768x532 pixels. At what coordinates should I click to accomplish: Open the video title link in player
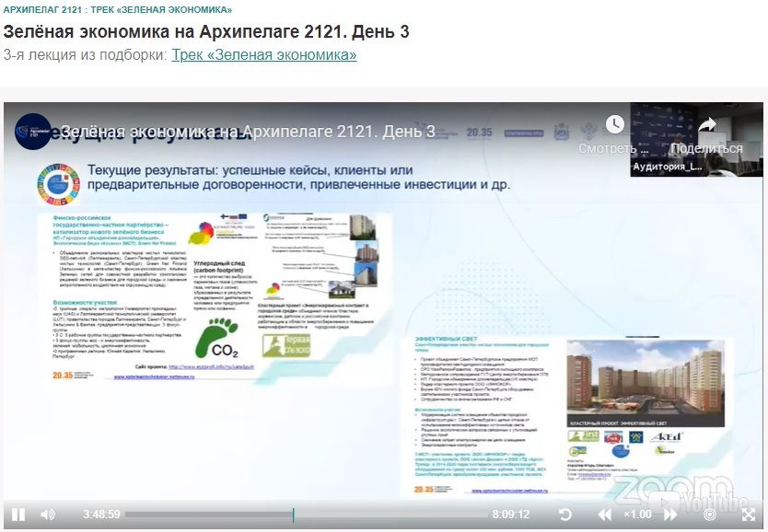click(249, 132)
